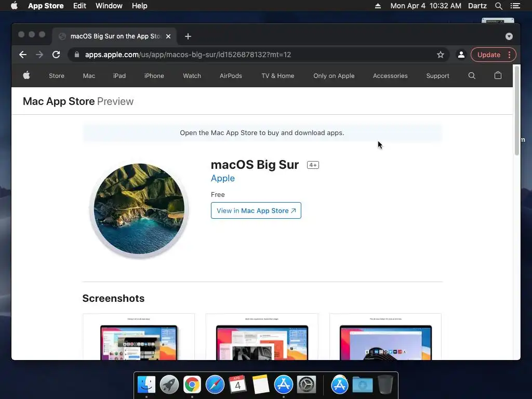Click the address bar URL field

pos(258,55)
